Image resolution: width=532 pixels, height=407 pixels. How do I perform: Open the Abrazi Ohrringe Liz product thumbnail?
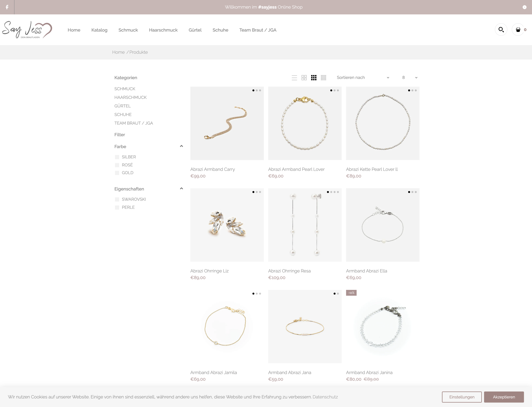(x=227, y=225)
